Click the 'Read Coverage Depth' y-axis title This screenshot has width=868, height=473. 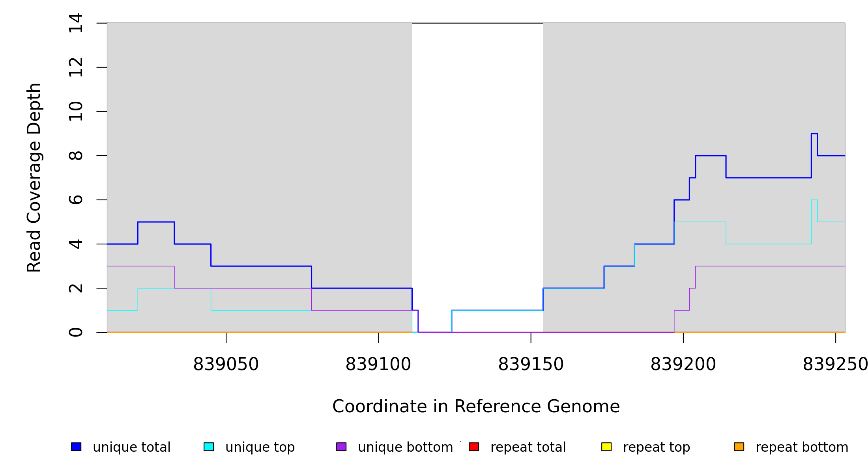pyautogui.click(x=34, y=177)
